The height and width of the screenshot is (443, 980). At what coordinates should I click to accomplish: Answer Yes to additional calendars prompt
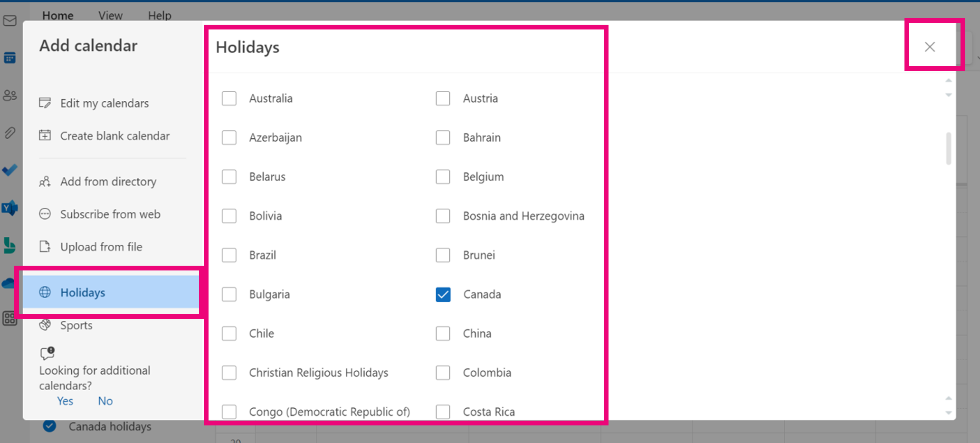65,401
